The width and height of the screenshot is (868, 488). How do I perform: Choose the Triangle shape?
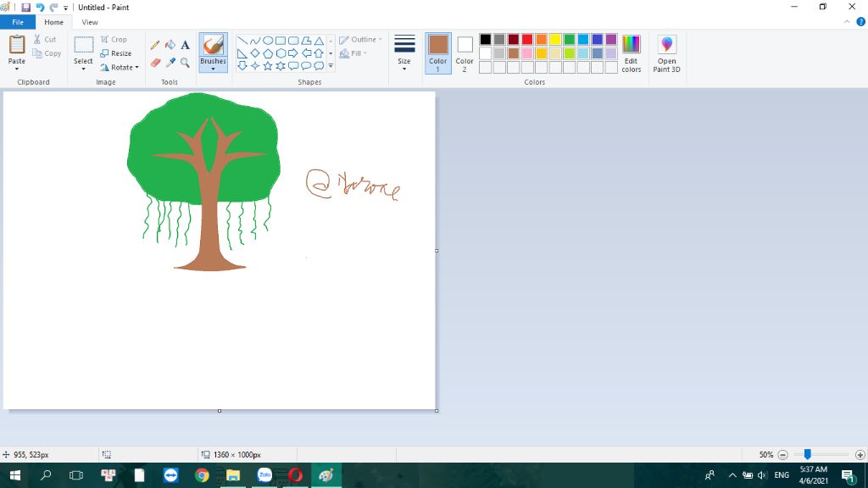pos(319,41)
